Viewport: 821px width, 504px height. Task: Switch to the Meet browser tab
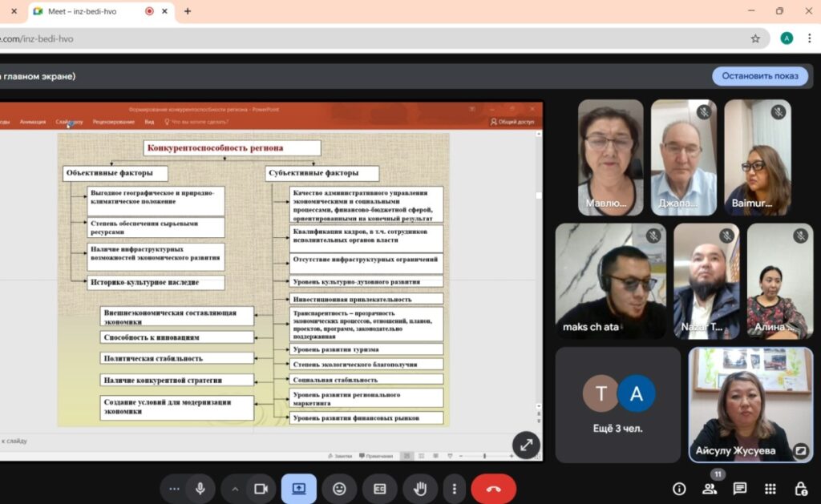pos(88,11)
